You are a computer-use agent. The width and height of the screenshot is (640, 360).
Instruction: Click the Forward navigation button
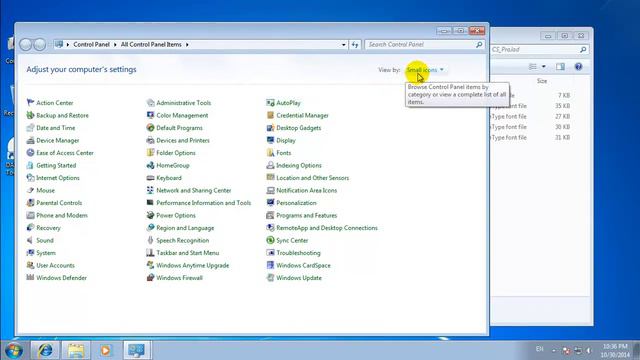pyautogui.click(x=40, y=44)
